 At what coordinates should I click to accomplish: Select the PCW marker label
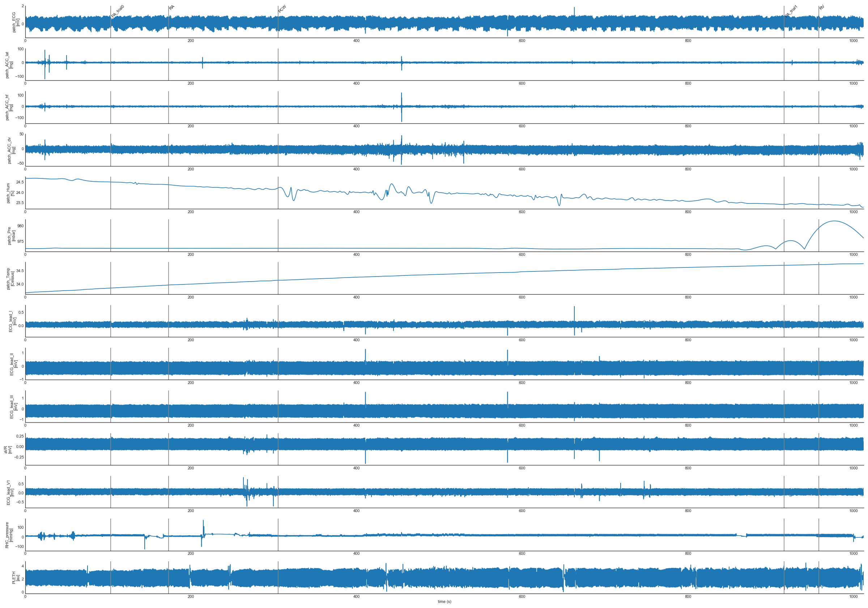282,9
